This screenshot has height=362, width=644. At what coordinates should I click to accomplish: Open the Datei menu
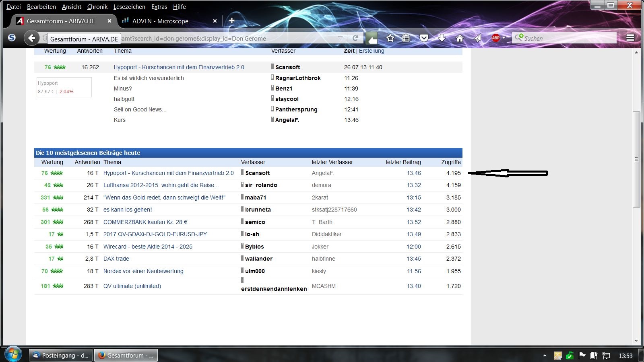pyautogui.click(x=14, y=7)
